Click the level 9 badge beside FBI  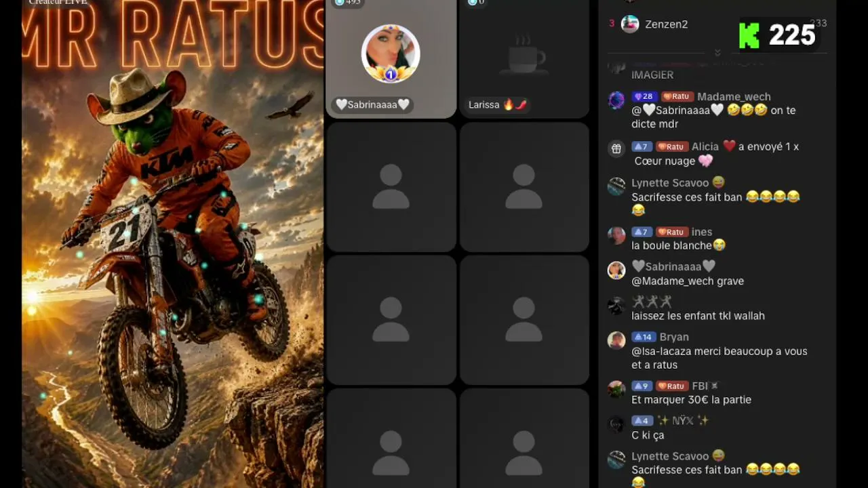(x=642, y=386)
